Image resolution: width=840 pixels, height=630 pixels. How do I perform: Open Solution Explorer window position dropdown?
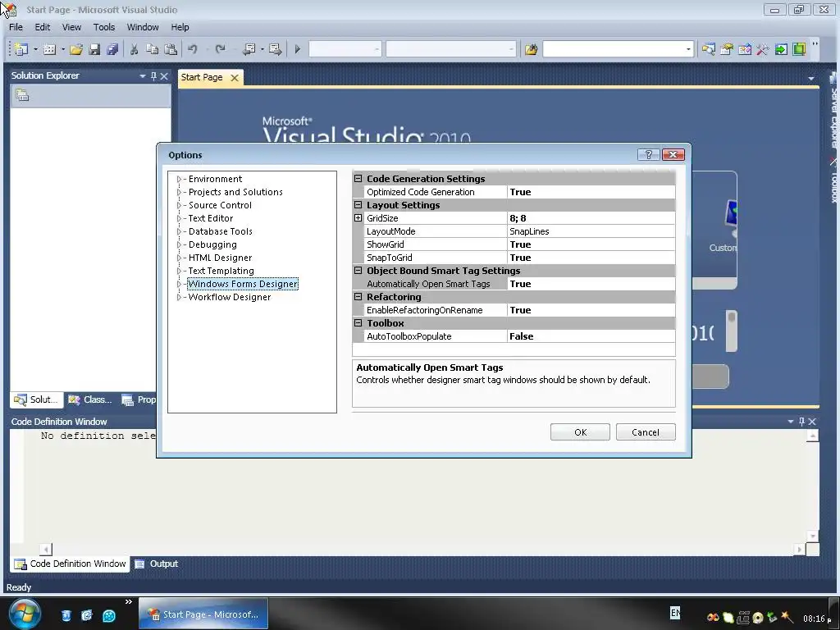point(143,76)
